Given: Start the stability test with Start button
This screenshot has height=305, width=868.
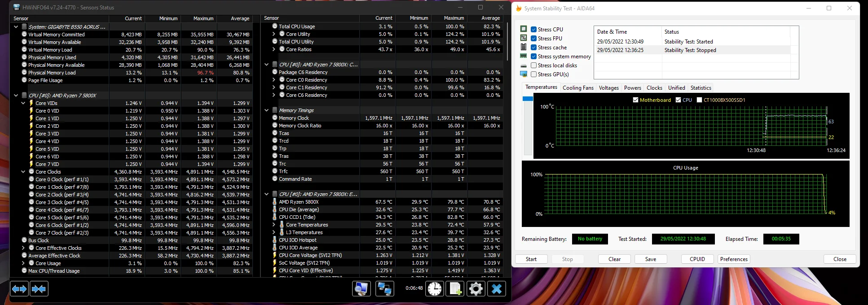Looking at the screenshot, I should 531,259.
